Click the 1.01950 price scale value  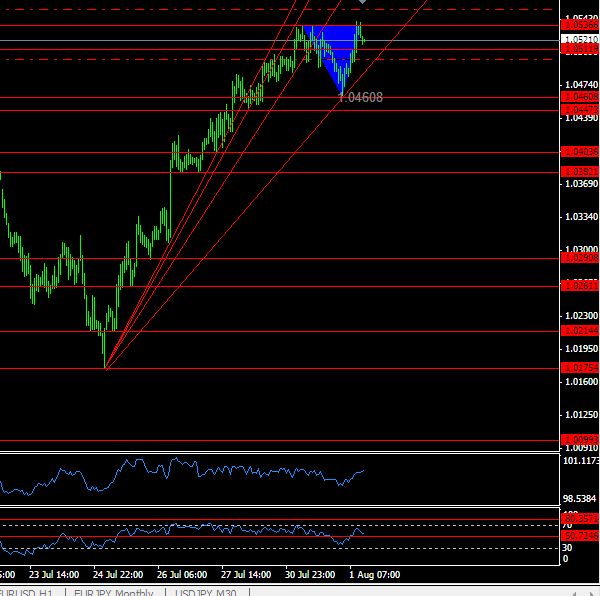(581, 349)
